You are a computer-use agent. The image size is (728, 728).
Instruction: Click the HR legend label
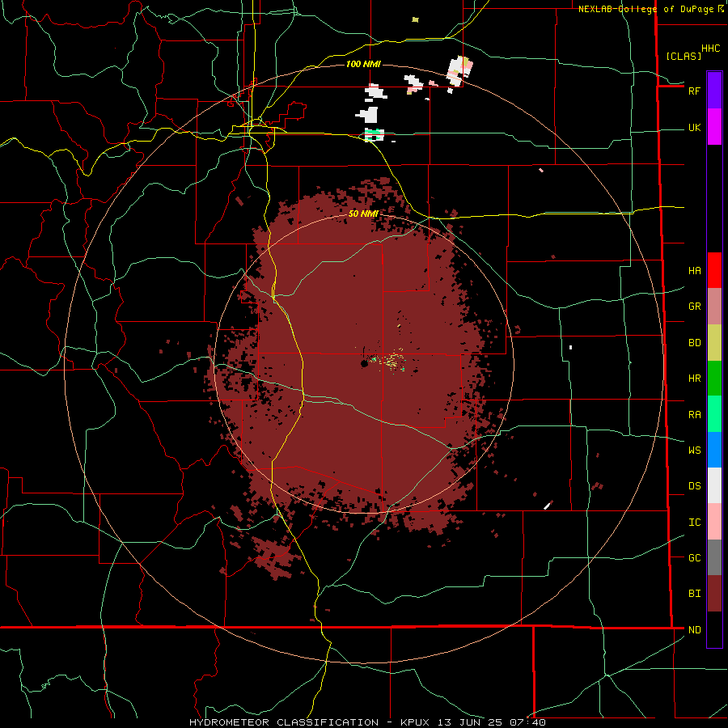694,379
